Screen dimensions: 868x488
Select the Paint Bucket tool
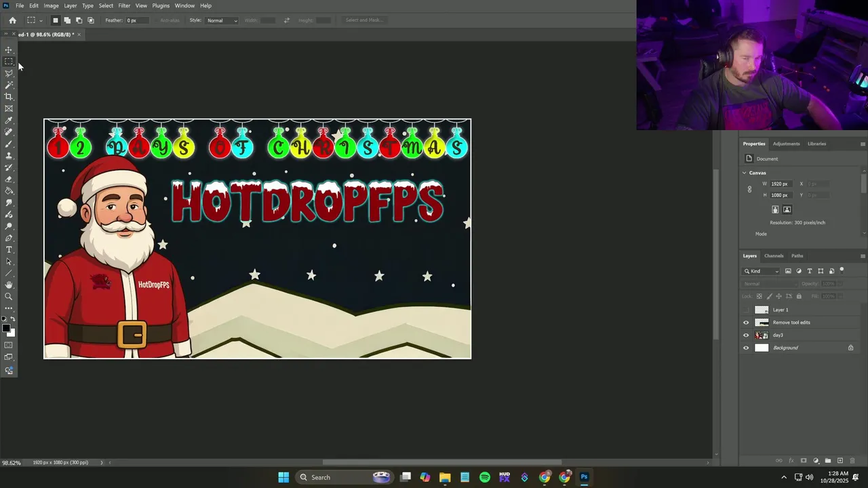click(x=9, y=191)
